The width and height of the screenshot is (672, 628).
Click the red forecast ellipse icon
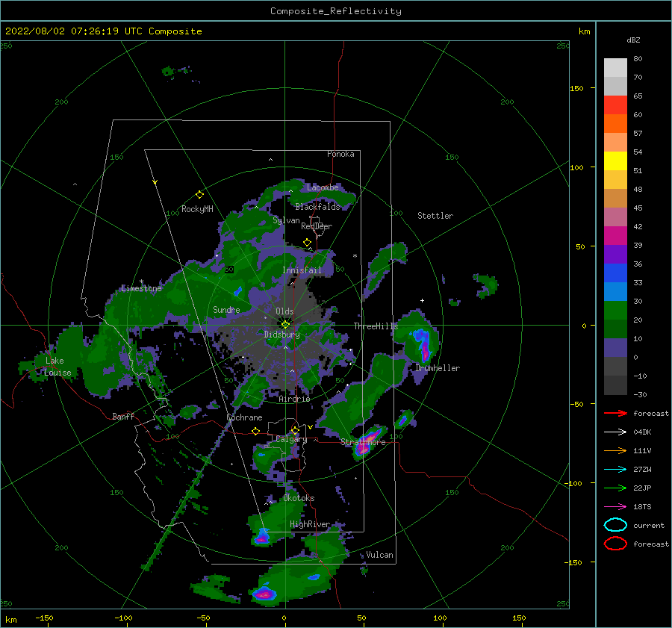615,544
